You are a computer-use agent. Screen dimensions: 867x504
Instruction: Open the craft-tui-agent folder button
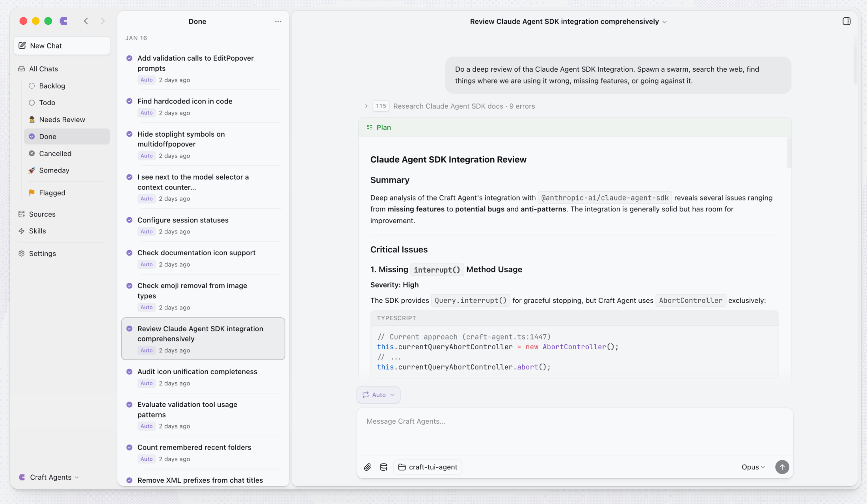pos(428,467)
